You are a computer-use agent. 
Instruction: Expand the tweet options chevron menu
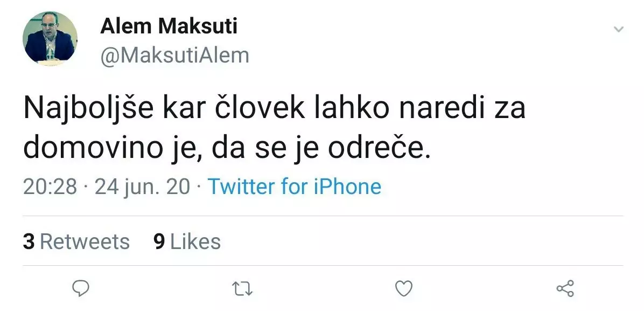(619, 29)
